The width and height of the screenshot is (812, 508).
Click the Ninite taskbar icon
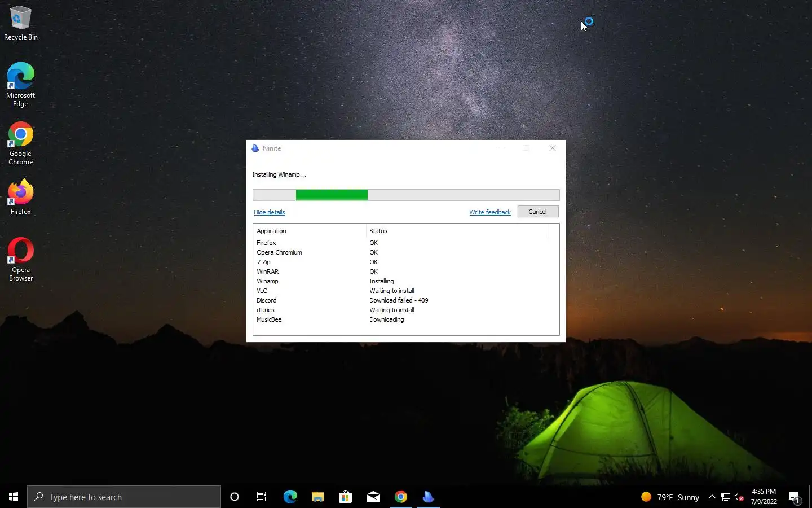(428, 497)
